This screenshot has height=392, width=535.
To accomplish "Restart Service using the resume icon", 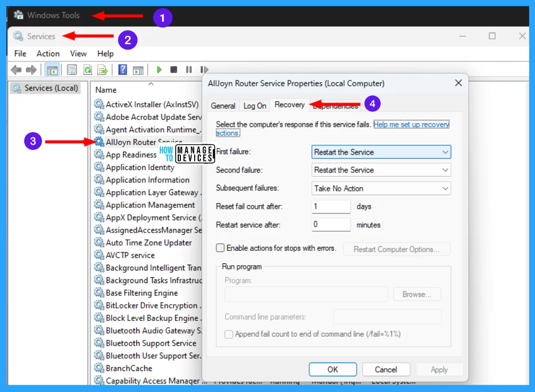I will pos(204,69).
